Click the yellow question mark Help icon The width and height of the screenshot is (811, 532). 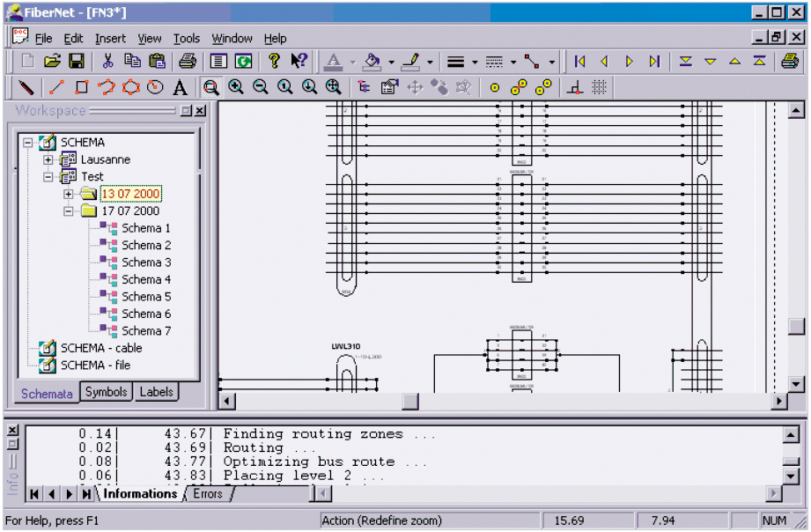(274, 61)
